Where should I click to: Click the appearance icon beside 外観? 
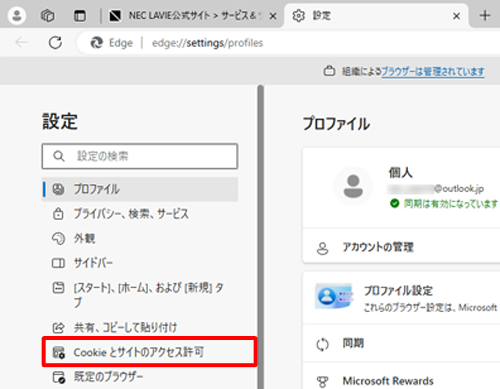coord(58,238)
